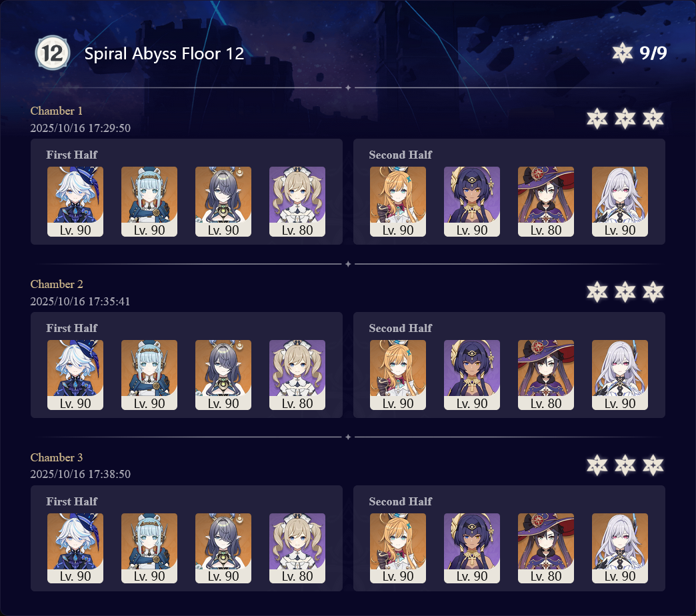Click the Spiral Abyss Floor 12 title
Viewport: 696px width, 616px height.
click(x=164, y=54)
